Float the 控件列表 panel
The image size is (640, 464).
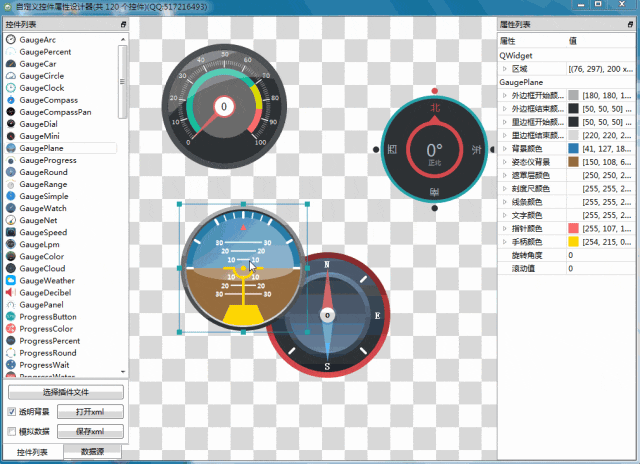click(123, 24)
